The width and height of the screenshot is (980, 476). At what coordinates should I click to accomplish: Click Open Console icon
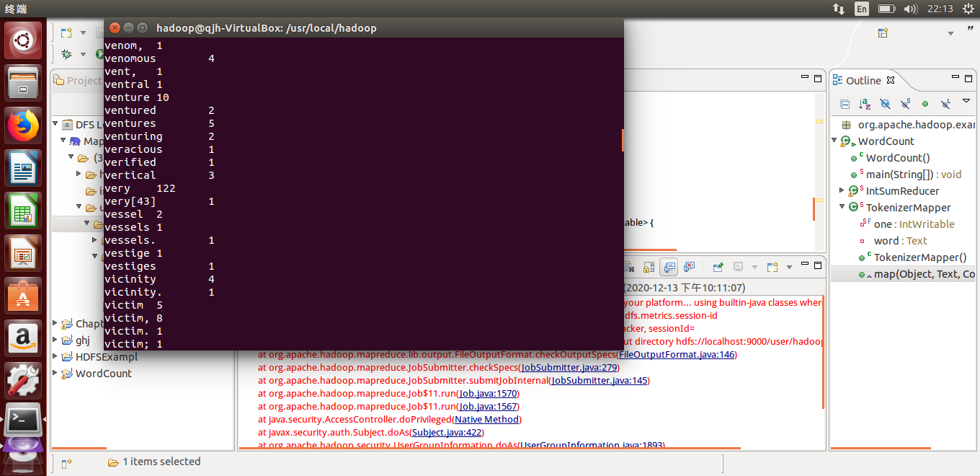tap(772, 267)
